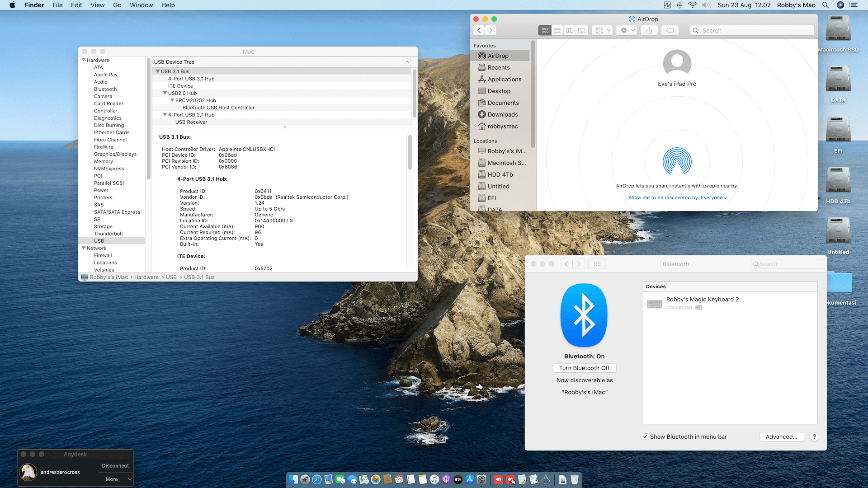The width and height of the screenshot is (868, 488).
Task: Click the System Information detail pane scrollbar
Action: pos(410,152)
